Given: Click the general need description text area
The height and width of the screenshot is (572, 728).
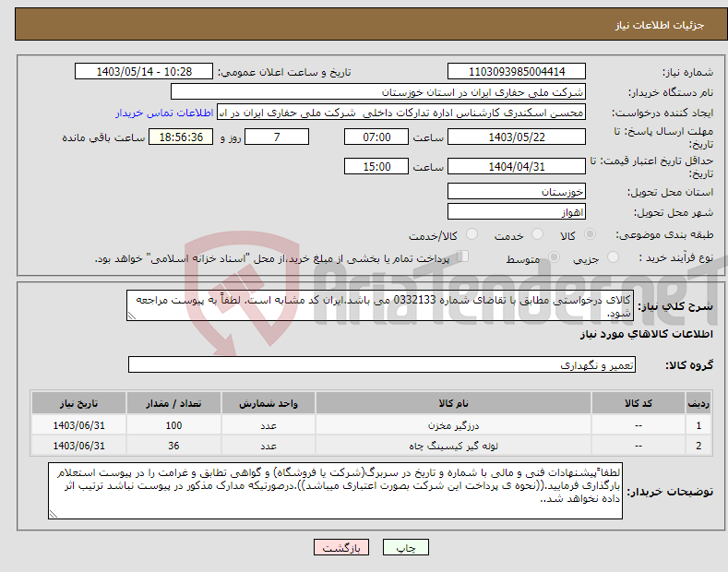Looking at the screenshot, I should point(380,305).
